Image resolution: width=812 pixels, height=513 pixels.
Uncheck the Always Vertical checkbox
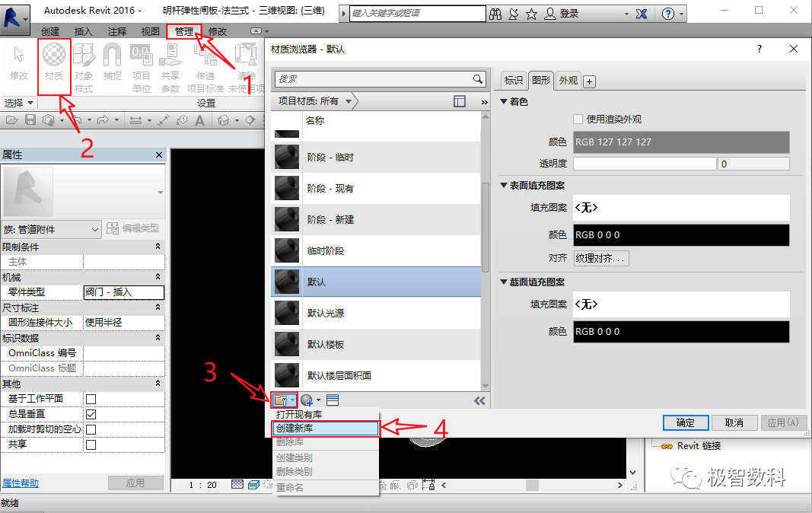[91, 414]
